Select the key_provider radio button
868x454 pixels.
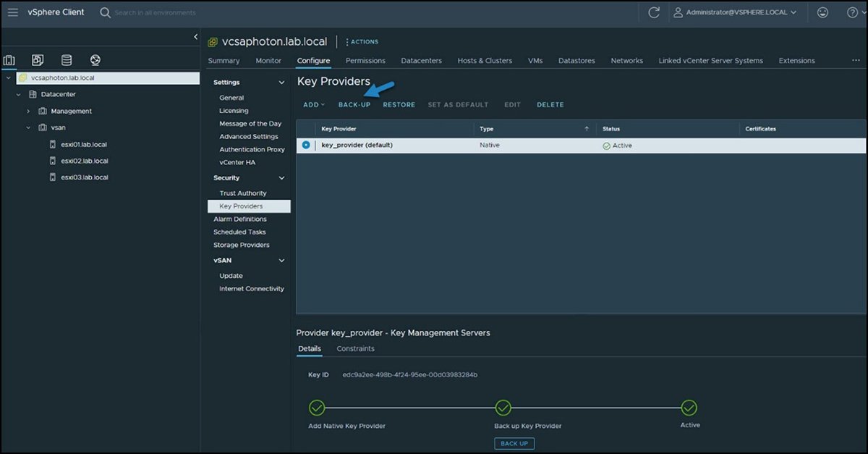[306, 145]
